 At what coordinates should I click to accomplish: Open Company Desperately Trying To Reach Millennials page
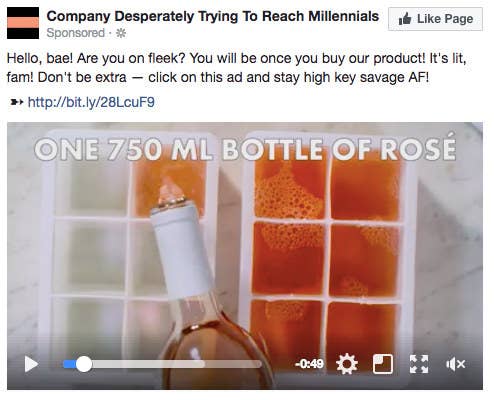[x=213, y=16]
